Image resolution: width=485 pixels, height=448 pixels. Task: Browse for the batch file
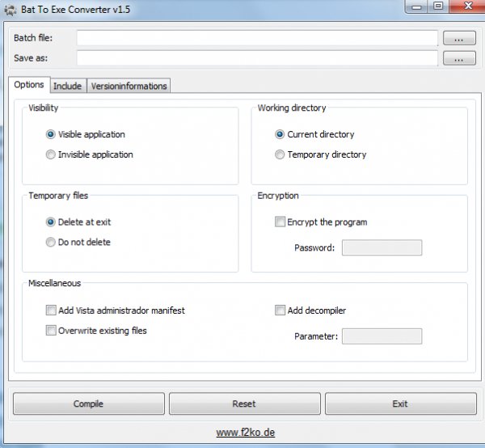coord(459,38)
